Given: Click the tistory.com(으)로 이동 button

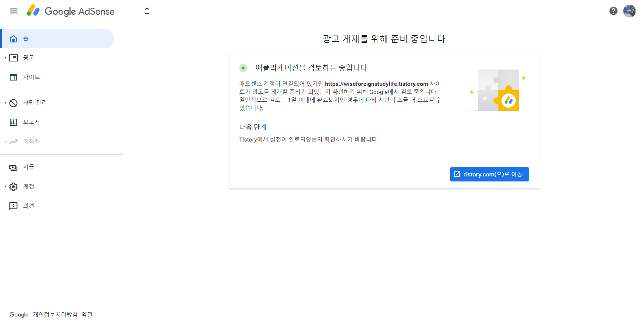Looking at the screenshot, I should point(489,174).
